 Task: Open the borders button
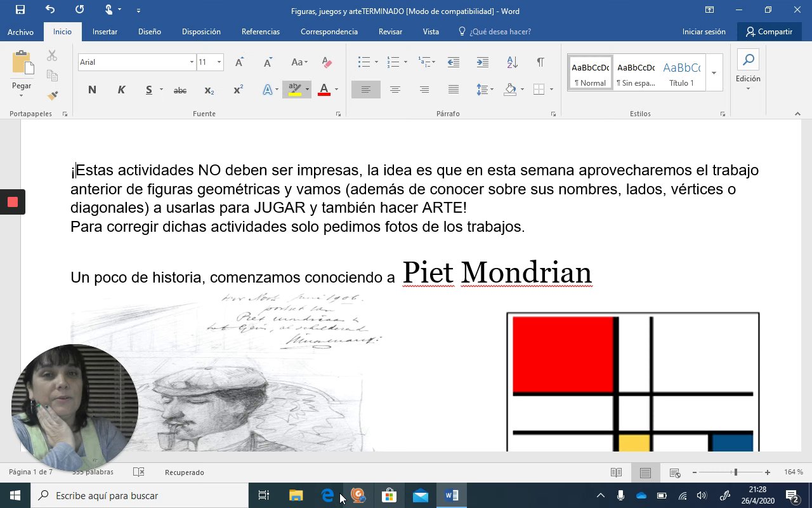539,90
